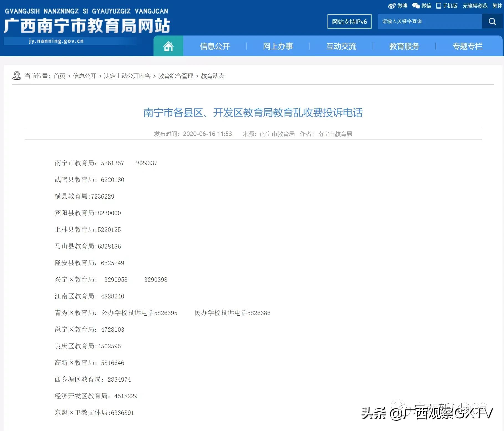Open the 网上办事 navigation menu
Screen dimensions: 504x431
click(278, 46)
